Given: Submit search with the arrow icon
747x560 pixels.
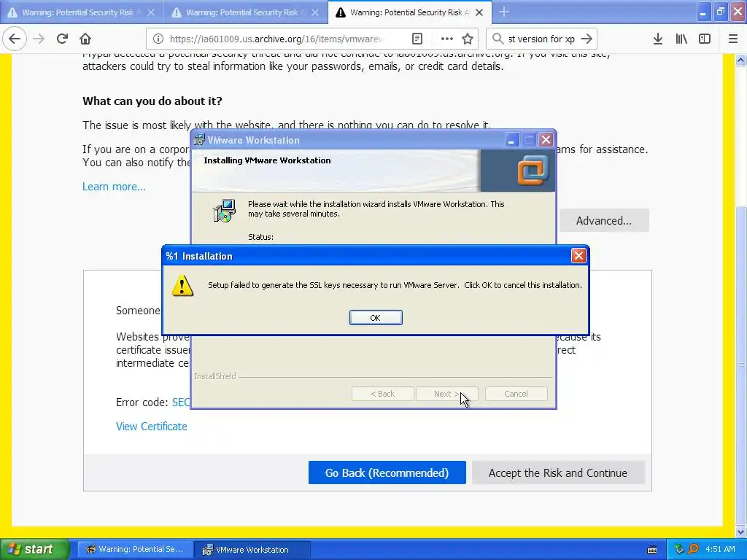Looking at the screenshot, I should pos(587,39).
